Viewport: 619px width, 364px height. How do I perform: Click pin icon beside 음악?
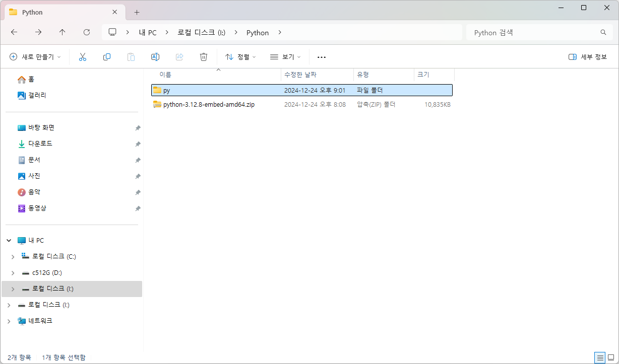138,192
